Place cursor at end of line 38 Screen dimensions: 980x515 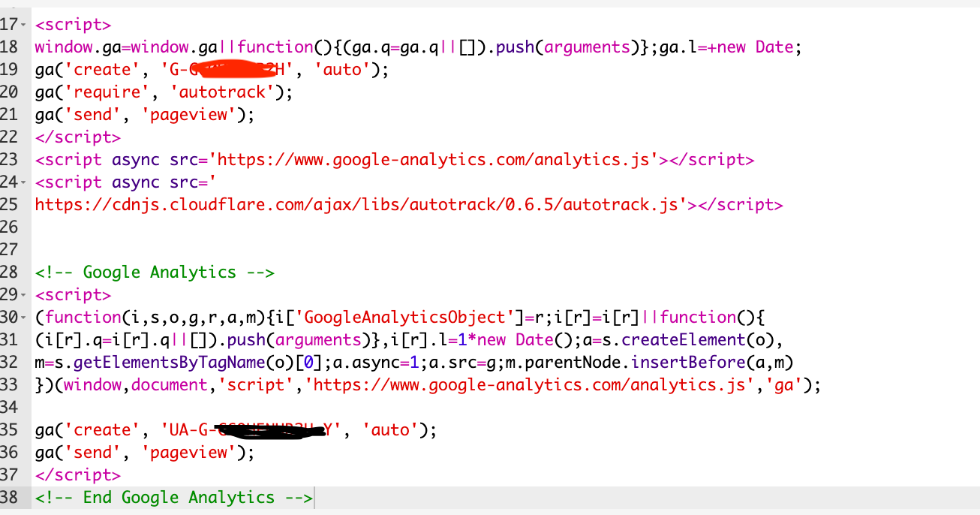pyautogui.click(x=315, y=497)
